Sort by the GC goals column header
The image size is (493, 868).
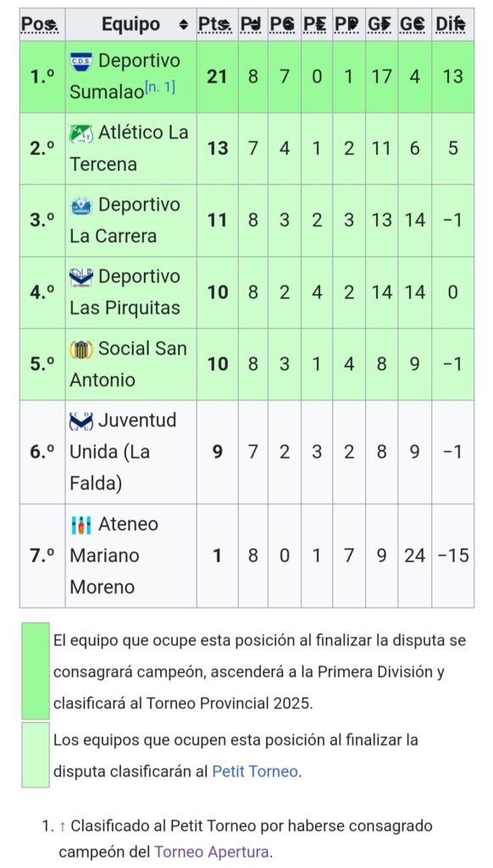click(x=414, y=25)
